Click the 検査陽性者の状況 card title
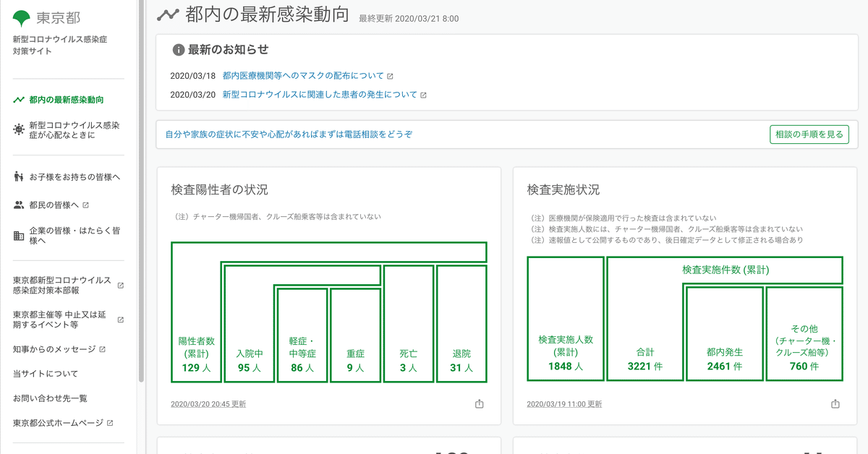 [x=219, y=190]
